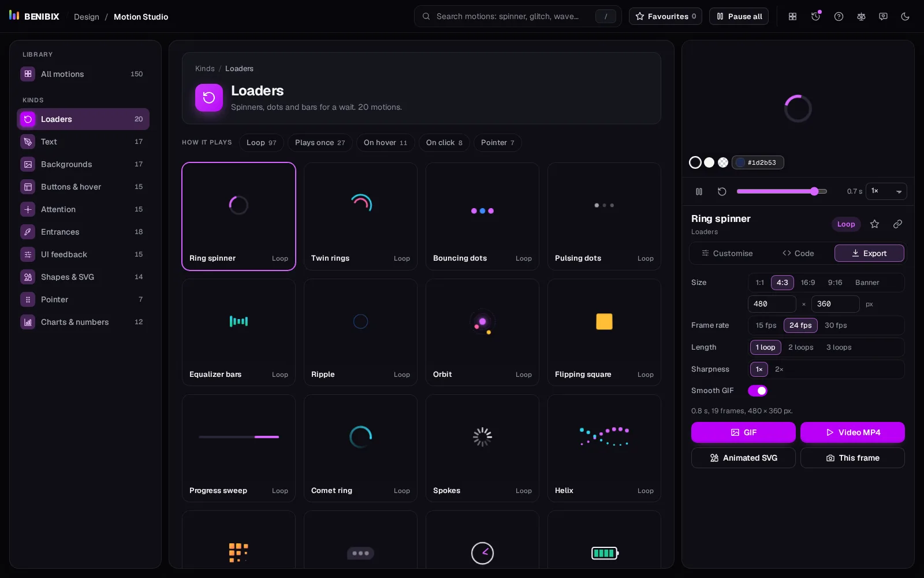The image size is (924, 578).
Task: Open Backgrounds kind in sidebar
Action: coord(83,164)
